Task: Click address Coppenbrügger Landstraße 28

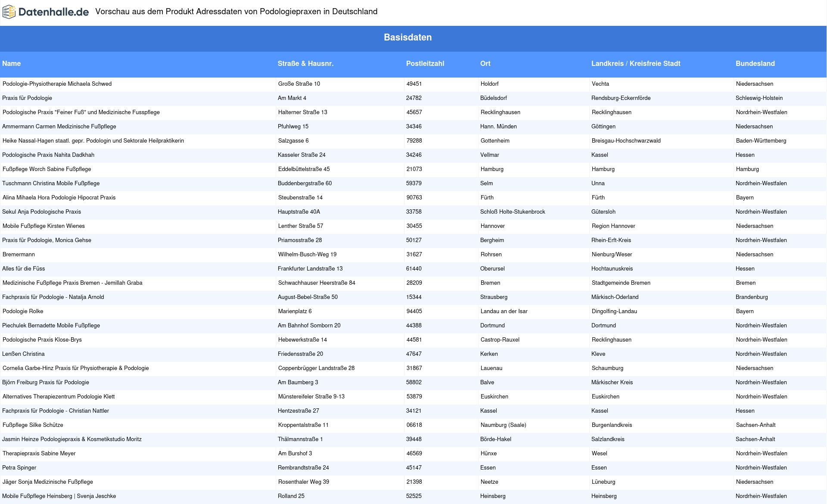Action: click(x=317, y=368)
